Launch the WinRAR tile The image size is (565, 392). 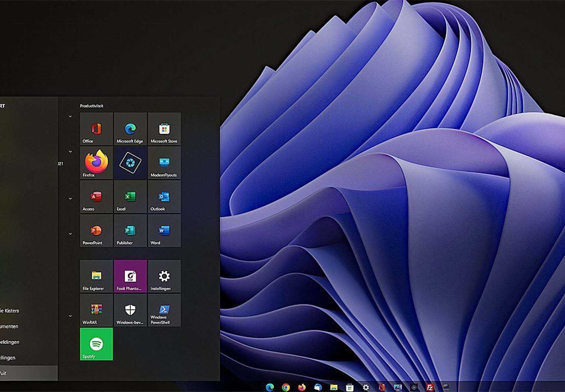96,310
